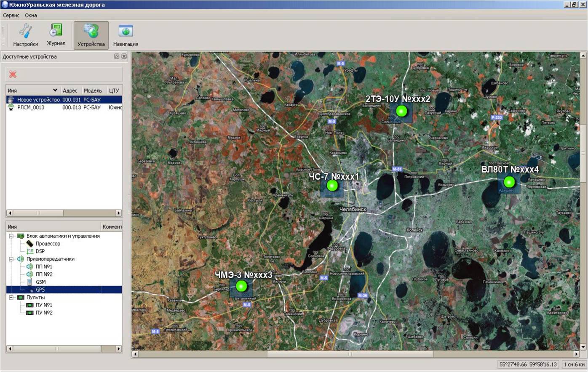Click the ПУ №1 panel icon

[29, 305]
